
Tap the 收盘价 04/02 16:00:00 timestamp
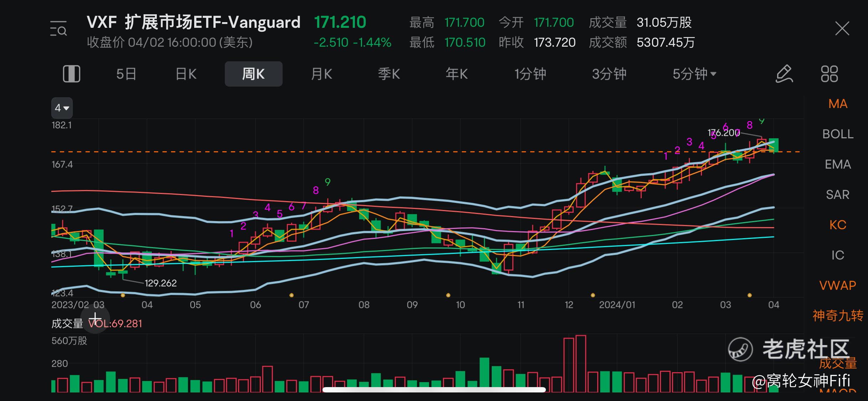pos(170,42)
